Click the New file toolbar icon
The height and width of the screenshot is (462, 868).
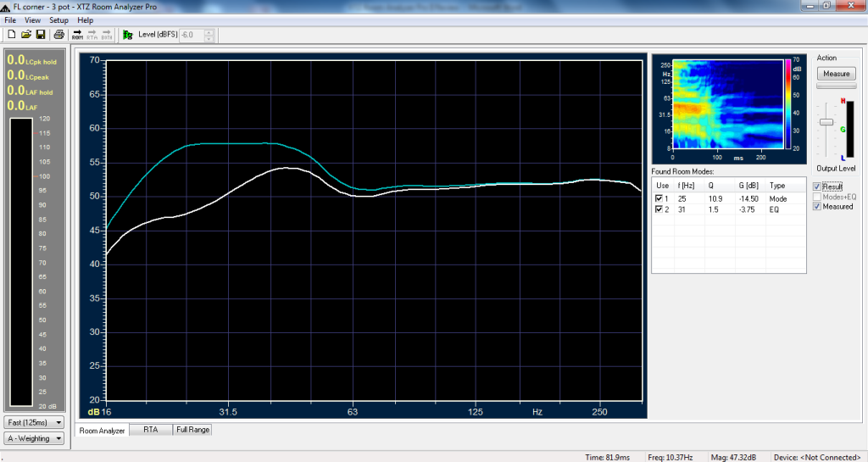coord(11,35)
